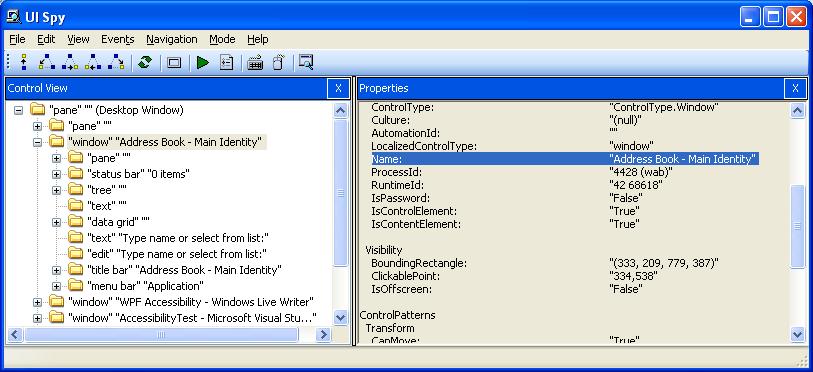
Task: Select the "edit" "Type name or select from list:" node
Action: 177,254
